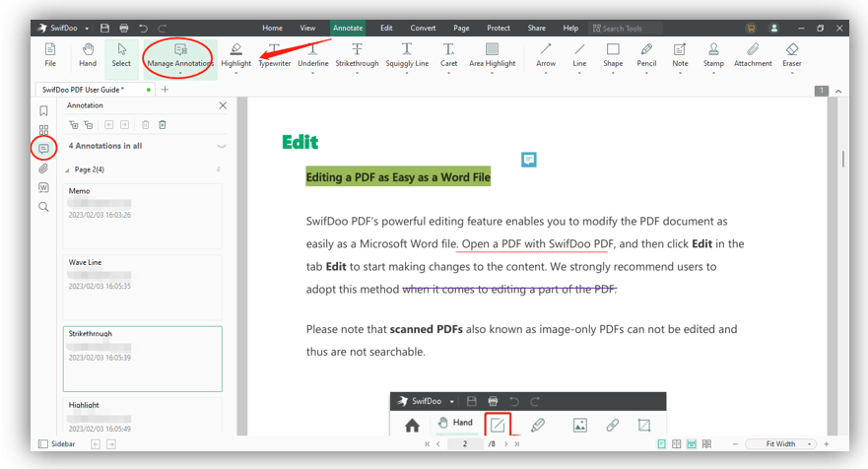
Task: Expand all annotations in panel
Action: tap(73, 125)
